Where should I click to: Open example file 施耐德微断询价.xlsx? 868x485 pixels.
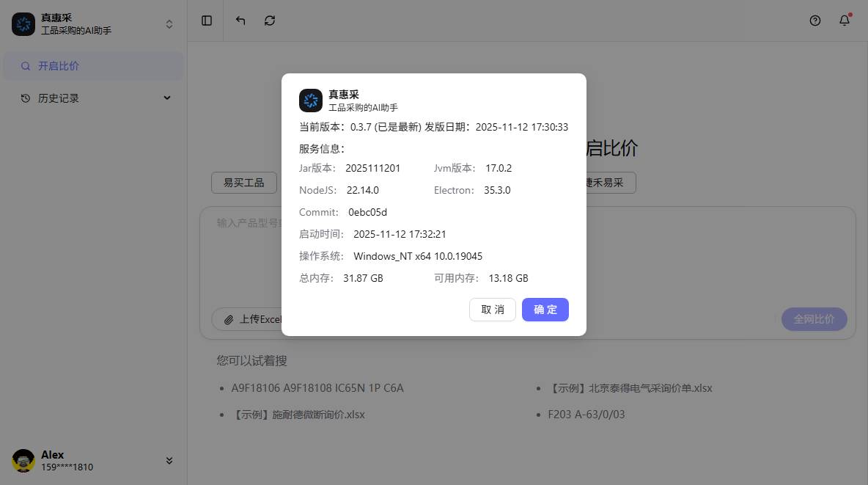299,415
